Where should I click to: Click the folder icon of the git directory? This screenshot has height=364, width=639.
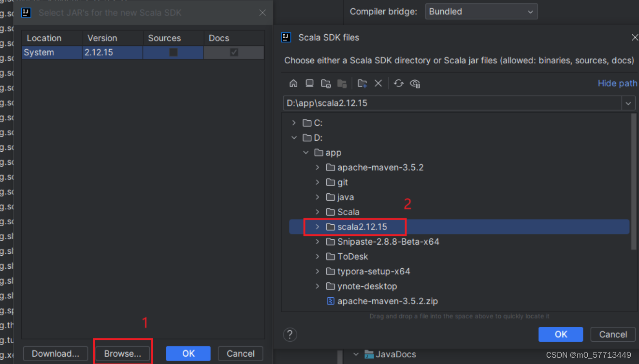coord(331,182)
